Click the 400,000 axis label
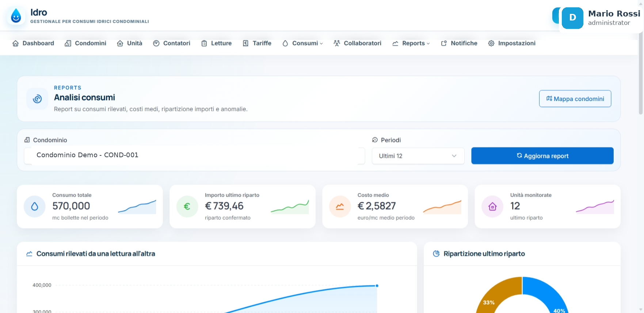Screen dimensions: 644x313 (x=42, y=285)
